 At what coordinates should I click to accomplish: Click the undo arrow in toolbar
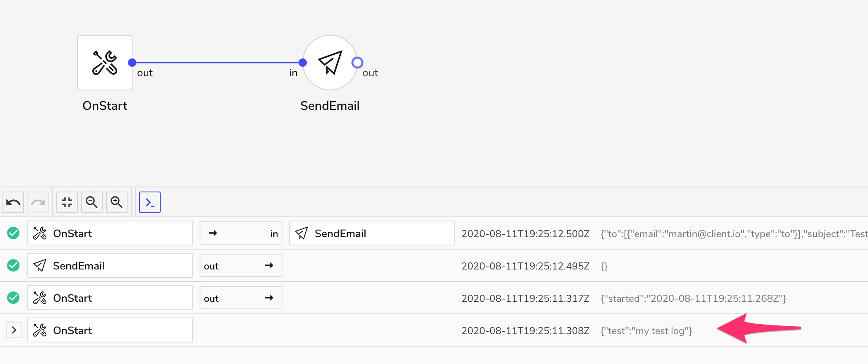pyautogui.click(x=13, y=202)
